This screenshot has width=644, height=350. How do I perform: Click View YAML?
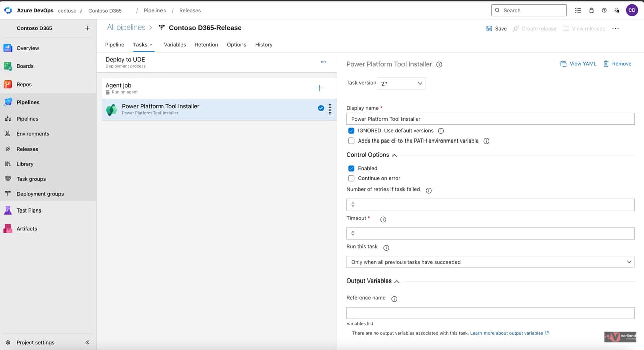click(x=578, y=64)
